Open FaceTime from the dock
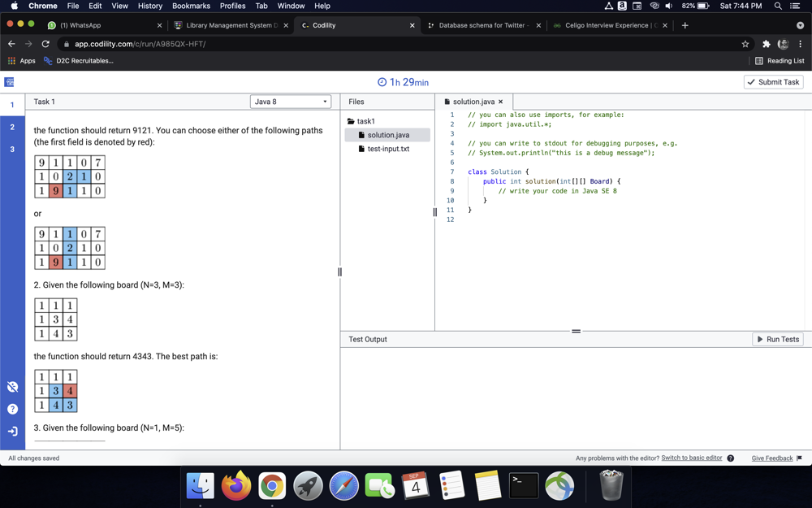Viewport: 812px width, 508px height. click(x=379, y=486)
